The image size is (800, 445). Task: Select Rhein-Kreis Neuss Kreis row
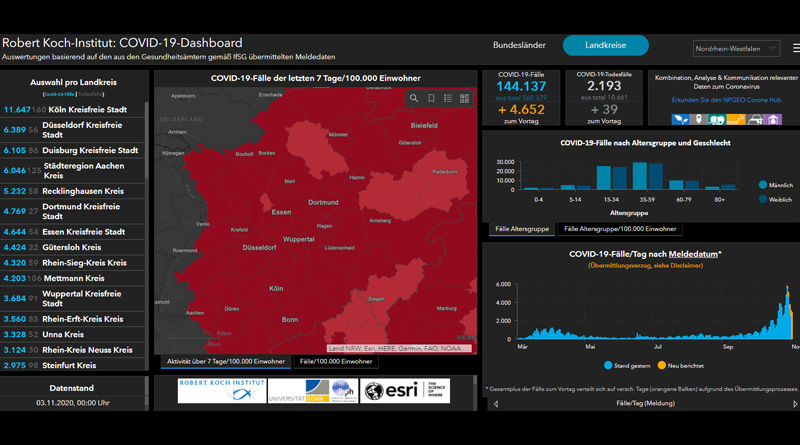click(72, 350)
